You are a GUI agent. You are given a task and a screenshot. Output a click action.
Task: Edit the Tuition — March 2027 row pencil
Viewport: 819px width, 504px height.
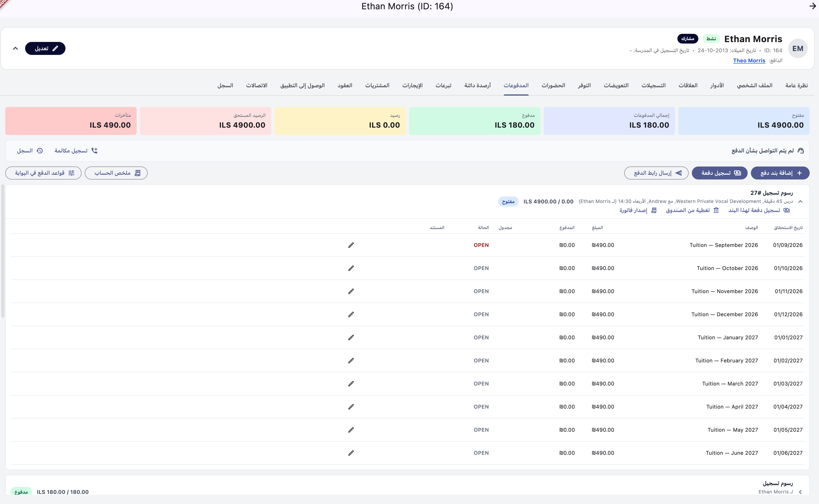351,384
